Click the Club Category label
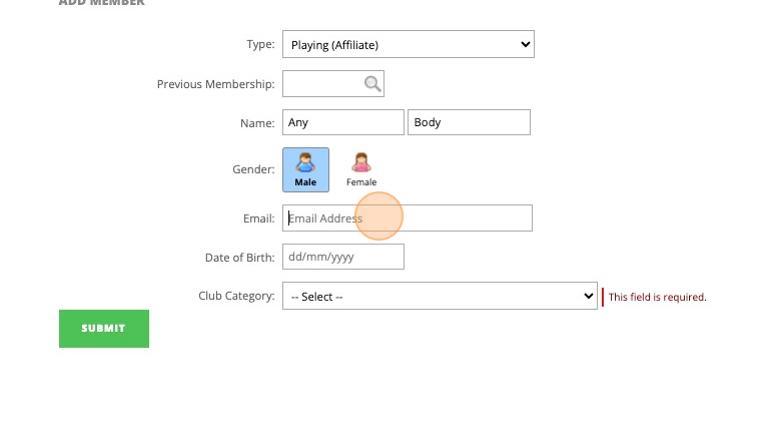 pos(236,296)
